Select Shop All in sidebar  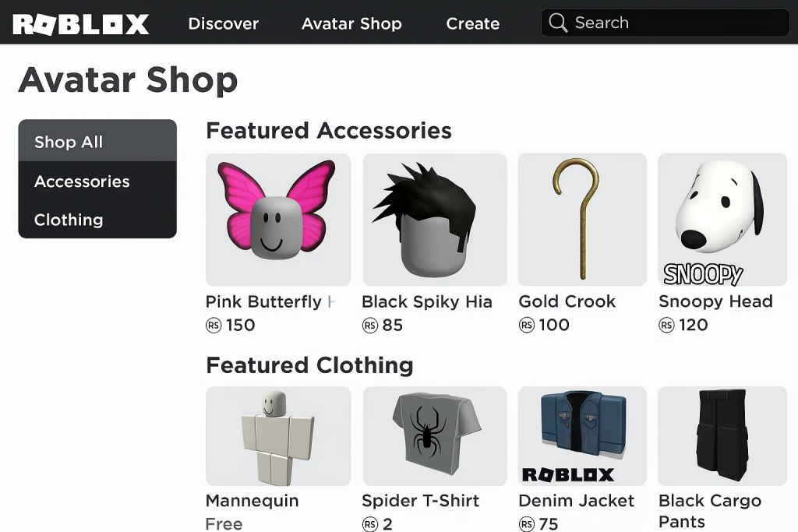(x=97, y=141)
